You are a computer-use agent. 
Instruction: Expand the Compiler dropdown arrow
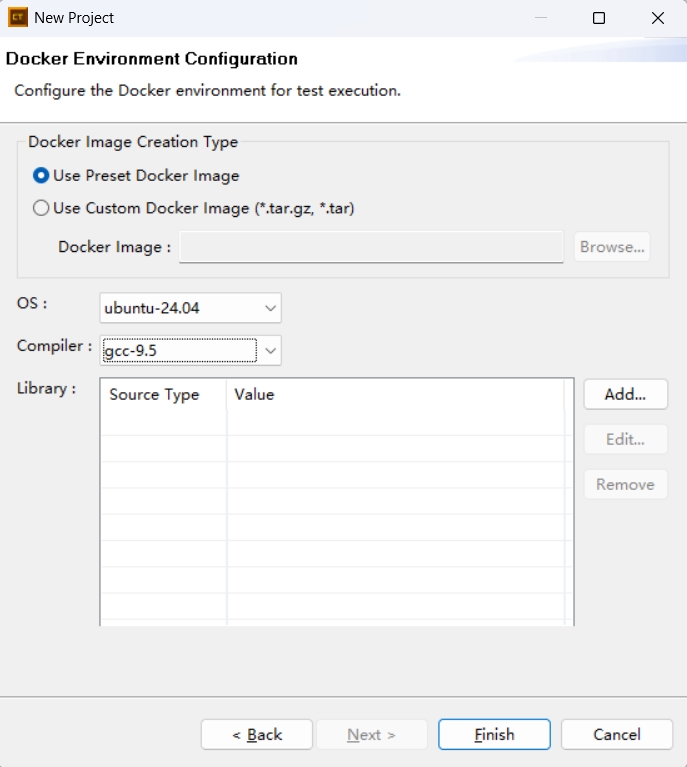(270, 351)
